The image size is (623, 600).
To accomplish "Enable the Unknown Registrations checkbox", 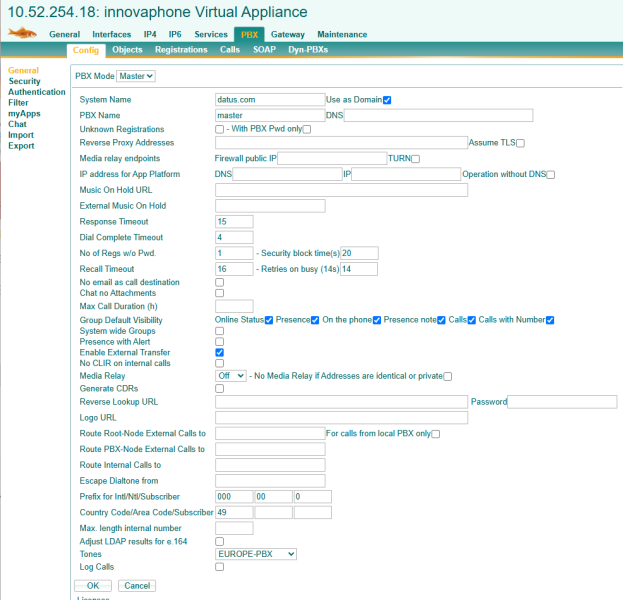I will pos(219,129).
